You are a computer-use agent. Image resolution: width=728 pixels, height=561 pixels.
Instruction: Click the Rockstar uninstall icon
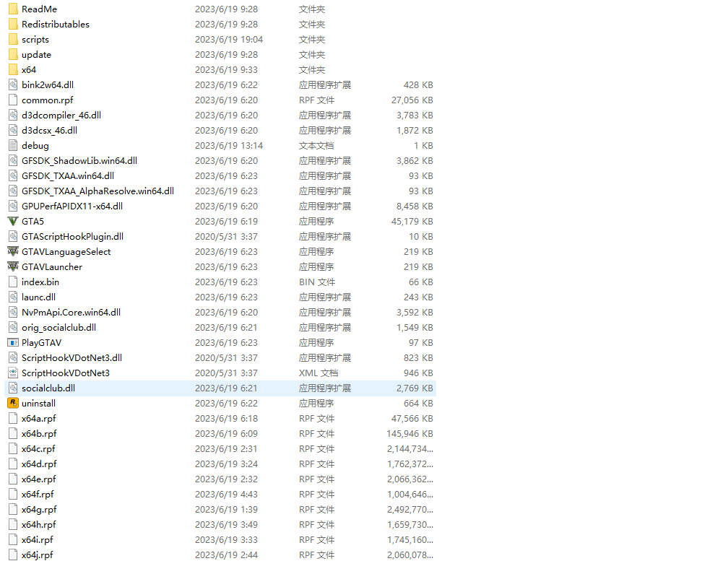pyautogui.click(x=13, y=403)
